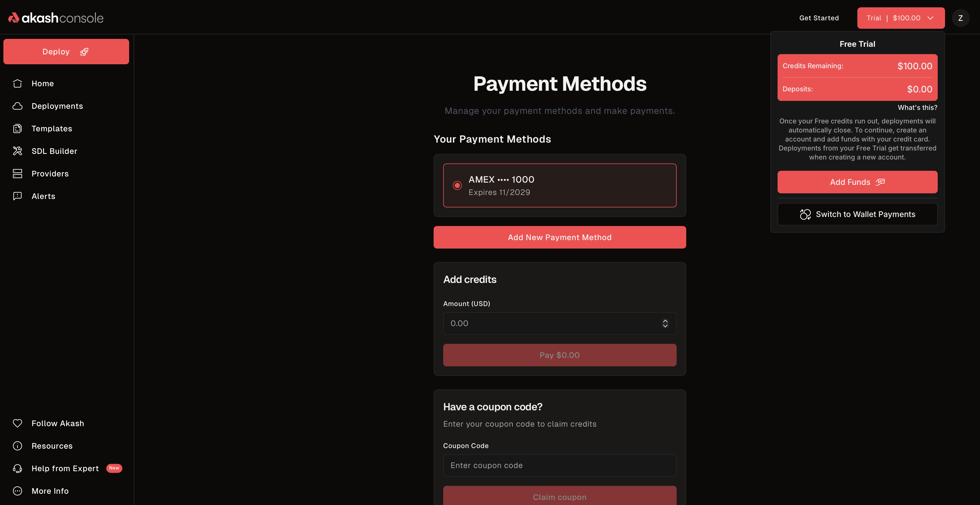Viewport: 980px width, 505px height.
Task: Click the Home house icon
Action: tap(17, 83)
